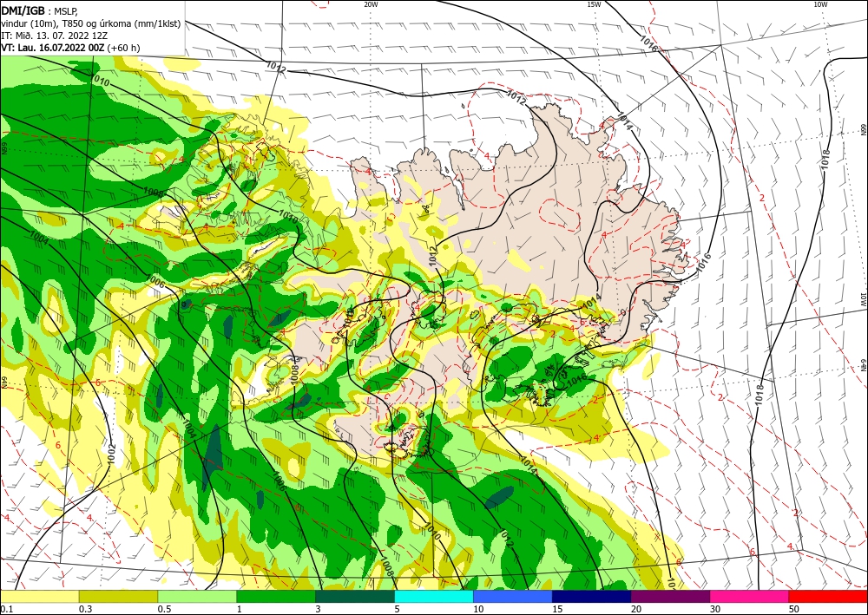Pick the blue 10–15 legend swatch
868x615 pixels.
513,596
